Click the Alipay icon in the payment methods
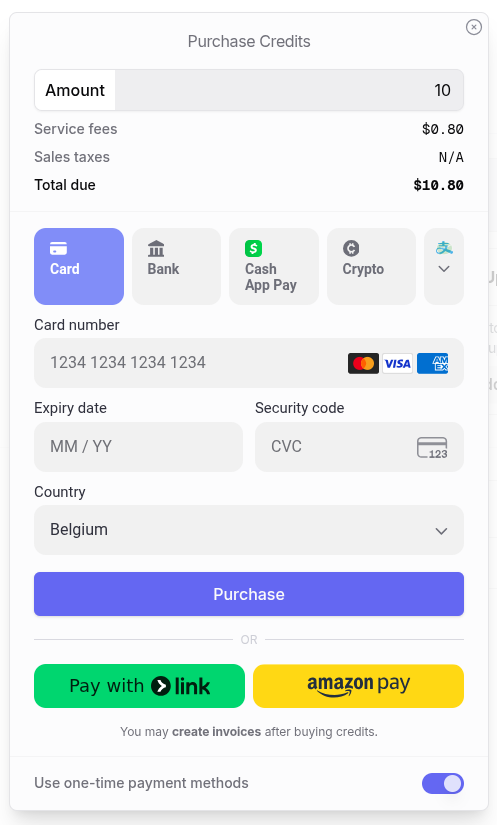The image size is (497, 825). coord(444,248)
